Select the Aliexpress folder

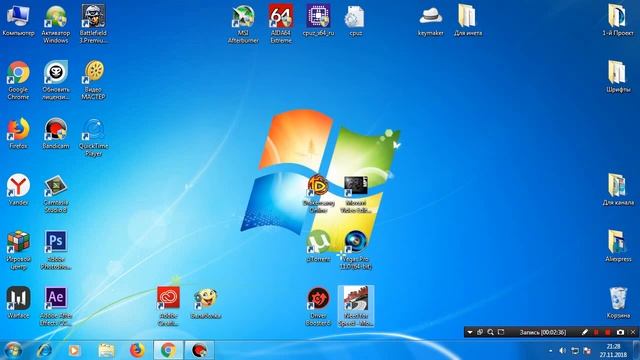point(618,246)
